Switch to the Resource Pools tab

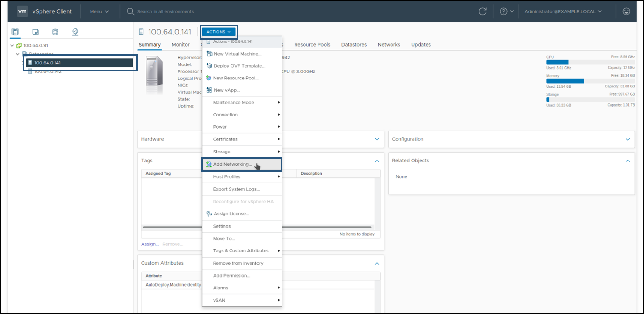coord(312,45)
